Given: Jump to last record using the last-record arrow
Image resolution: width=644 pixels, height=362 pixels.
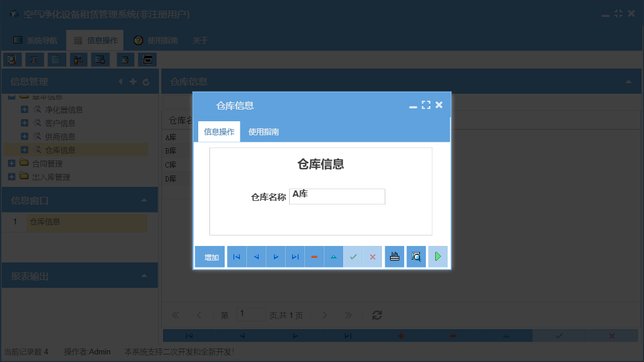Looking at the screenshot, I should click(x=295, y=256).
